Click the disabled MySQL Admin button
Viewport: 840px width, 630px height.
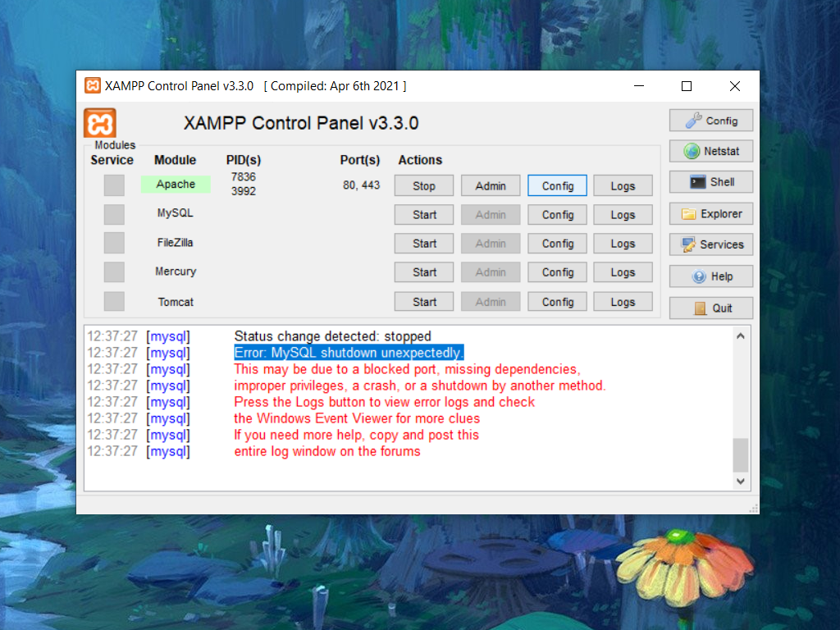click(x=491, y=215)
